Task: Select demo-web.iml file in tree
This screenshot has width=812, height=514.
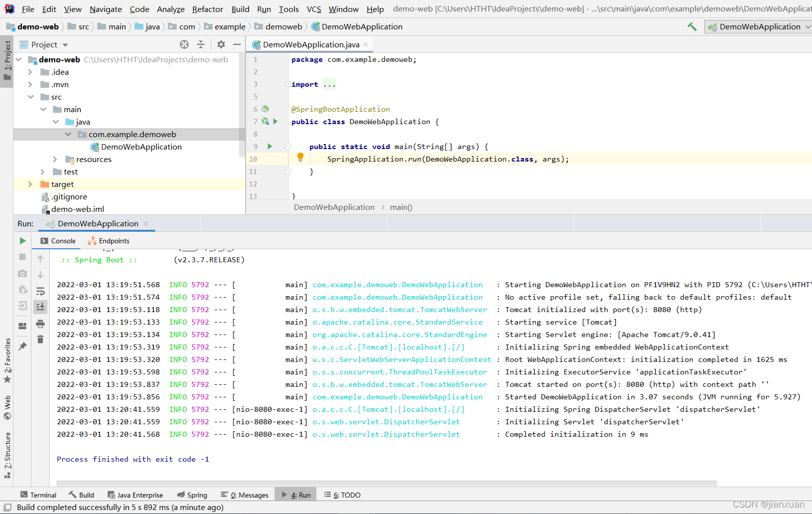Action: (x=73, y=209)
